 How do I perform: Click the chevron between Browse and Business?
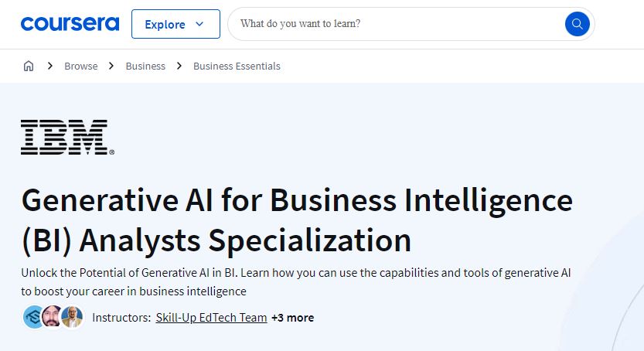coord(111,66)
